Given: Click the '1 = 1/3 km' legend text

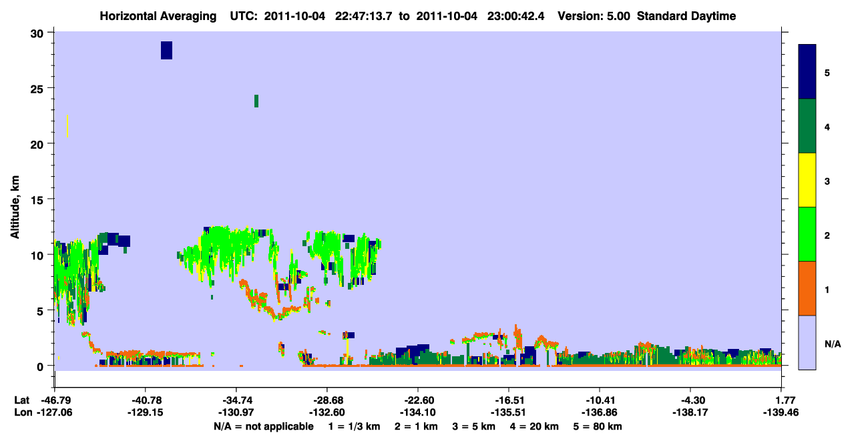Looking at the screenshot, I should (x=355, y=426).
